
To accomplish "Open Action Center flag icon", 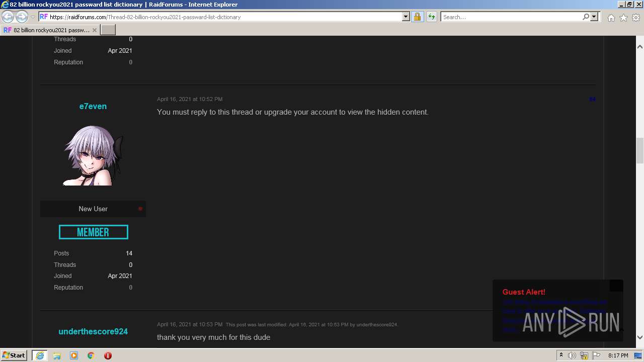I will click(596, 355).
